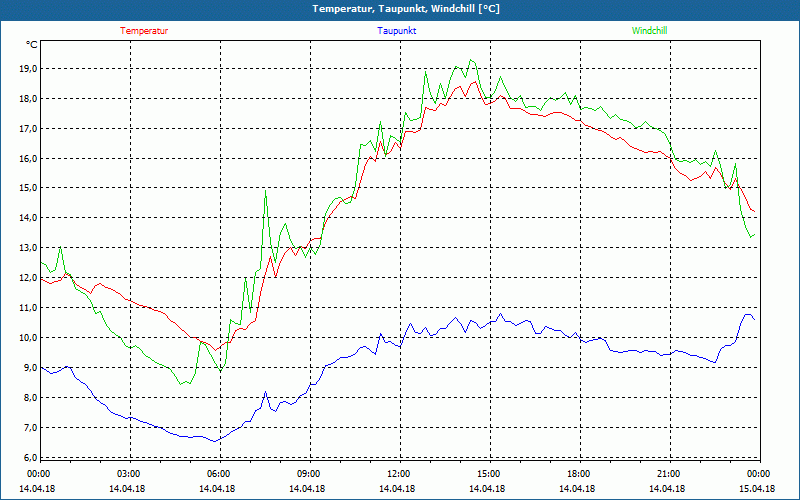The width and height of the screenshot is (800, 500).
Task: Click the 15,0 y-axis value
Action: (28, 188)
